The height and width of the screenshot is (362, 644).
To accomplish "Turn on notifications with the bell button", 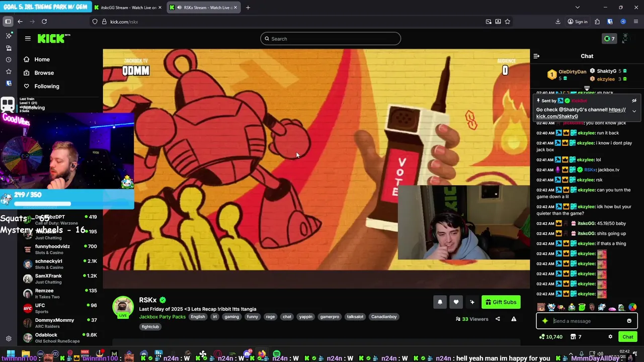I will [x=440, y=302].
